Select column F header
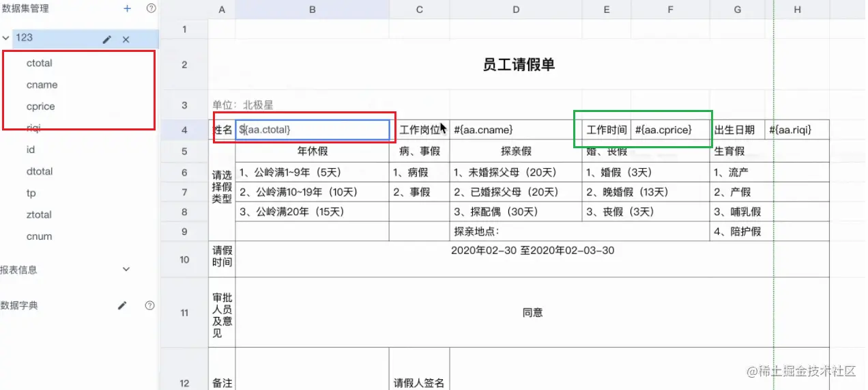The height and width of the screenshot is (390, 868). click(670, 10)
